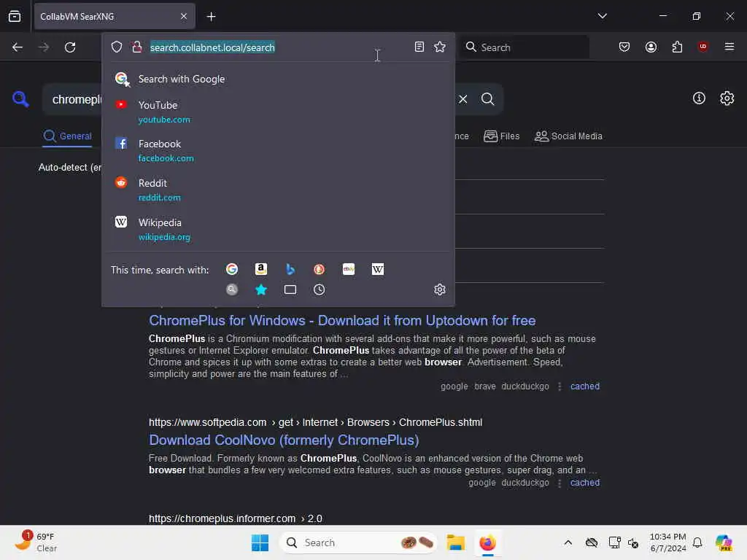This screenshot has height=560, width=747.
Task: Open a new tab with the plus button
Action: (211, 17)
